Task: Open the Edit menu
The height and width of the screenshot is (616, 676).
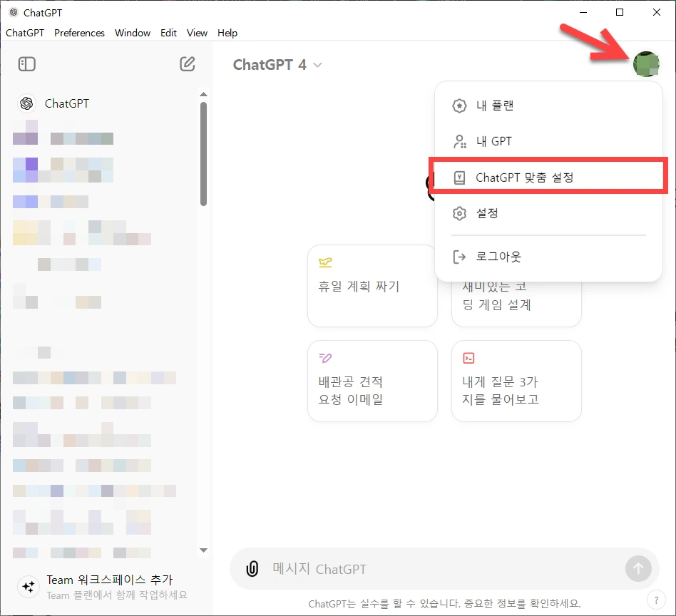Action: click(x=168, y=33)
